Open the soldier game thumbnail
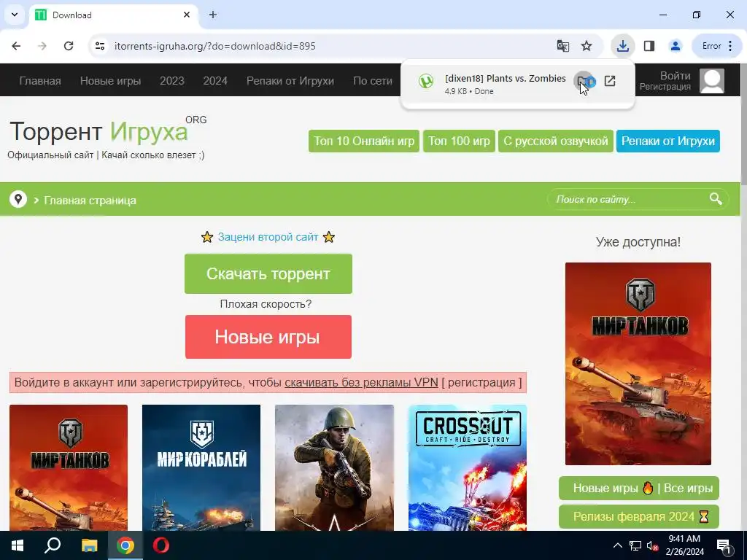747x560 pixels. click(x=334, y=467)
